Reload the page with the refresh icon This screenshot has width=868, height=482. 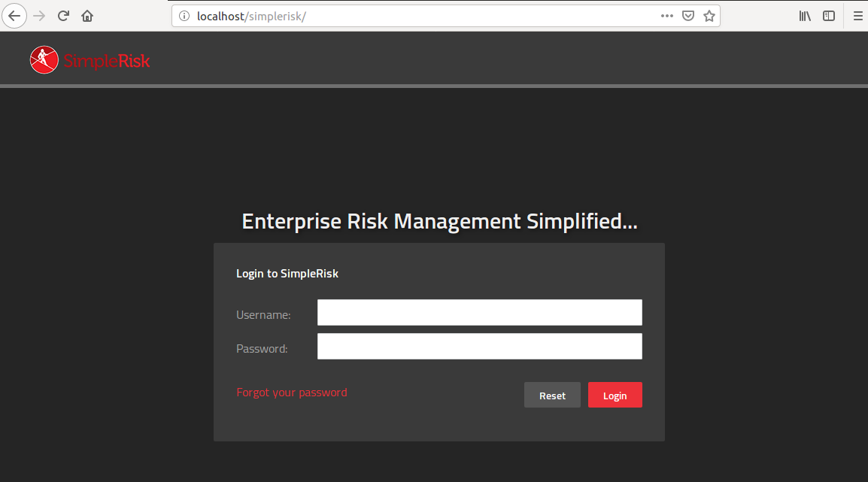[x=63, y=16]
